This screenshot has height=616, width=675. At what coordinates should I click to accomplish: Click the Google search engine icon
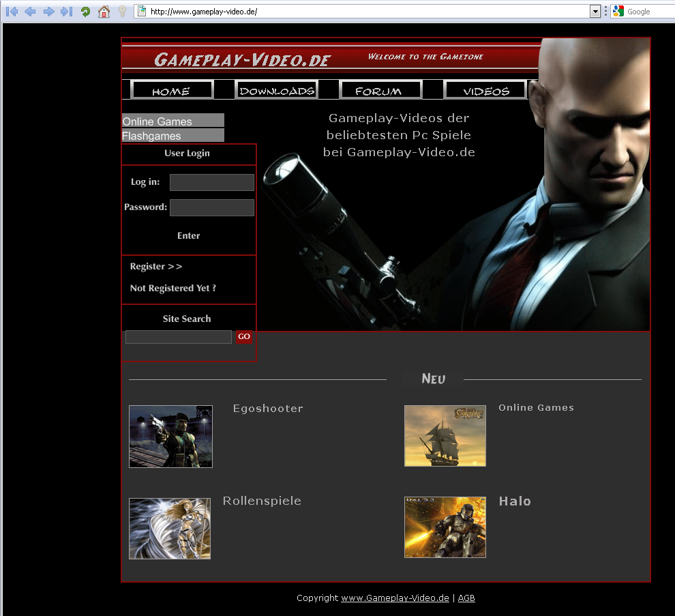point(618,11)
